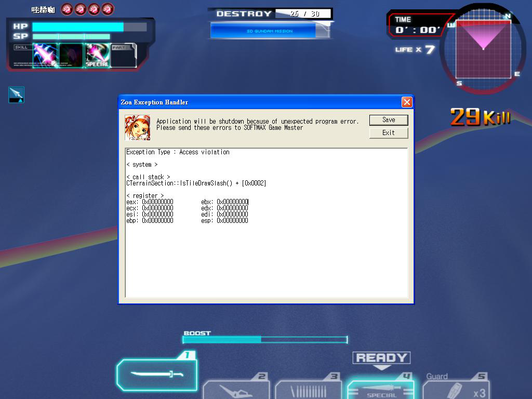532x399 pixels.
Task: Click the BOOST gauge bar
Action: 265,339
